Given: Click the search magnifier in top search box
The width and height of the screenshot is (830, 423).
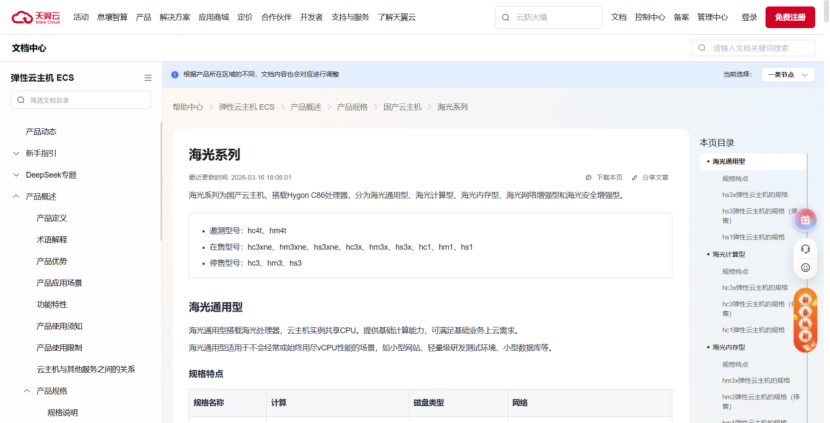Looking at the screenshot, I should tap(506, 17).
